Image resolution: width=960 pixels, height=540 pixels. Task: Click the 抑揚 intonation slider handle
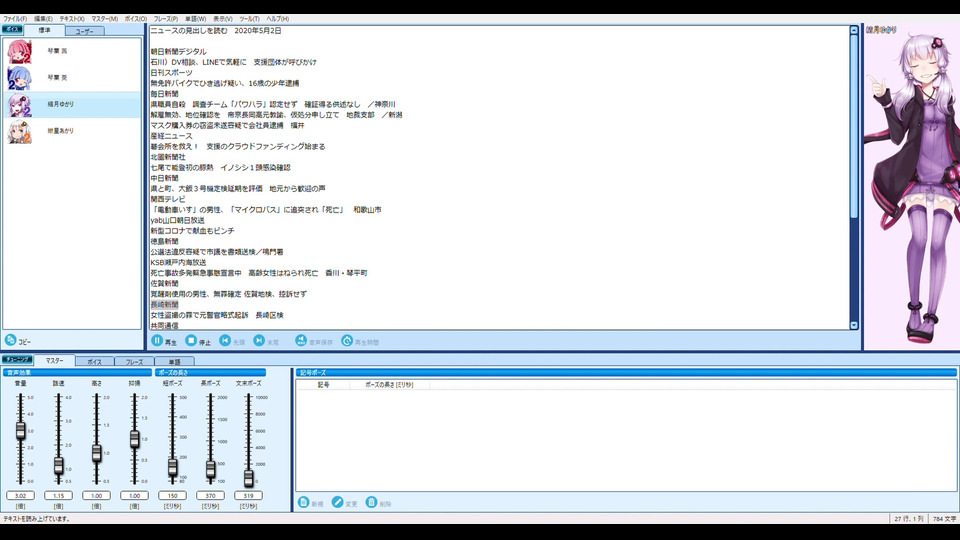(x=135, y=438)
